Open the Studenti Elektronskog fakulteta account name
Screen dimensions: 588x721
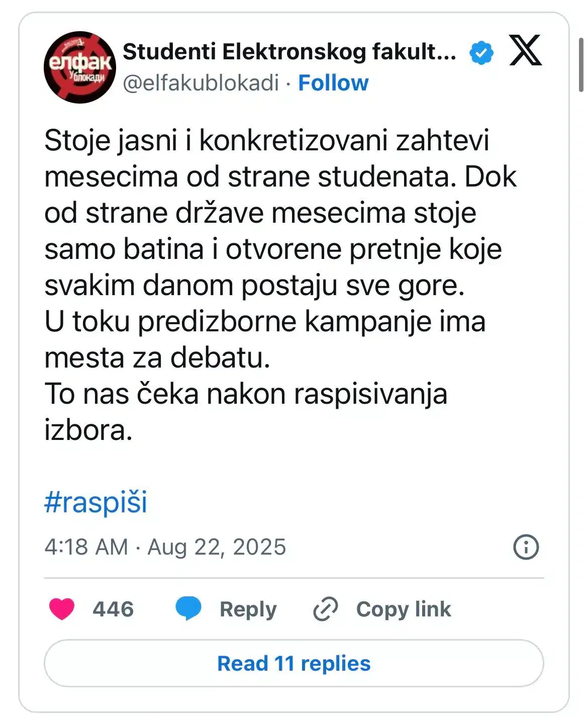[x=289, y=52]
